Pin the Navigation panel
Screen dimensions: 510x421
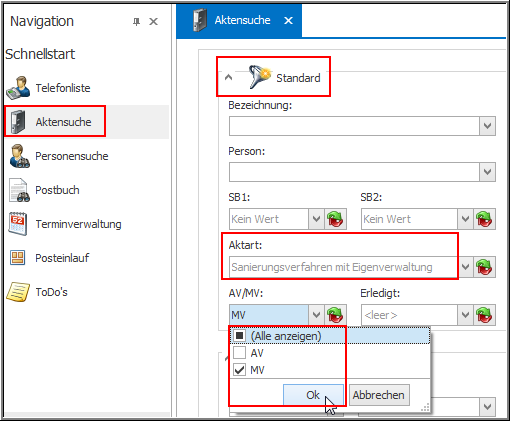(x=136, y=22)
